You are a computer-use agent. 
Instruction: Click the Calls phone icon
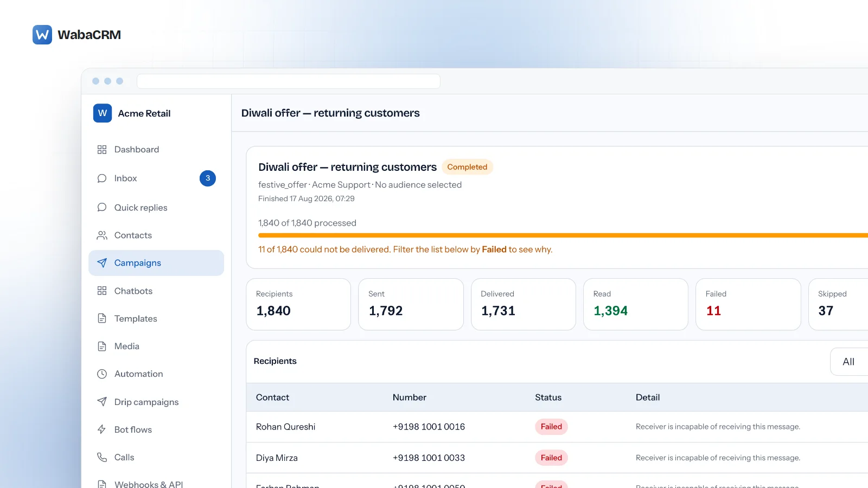point(102,457)
